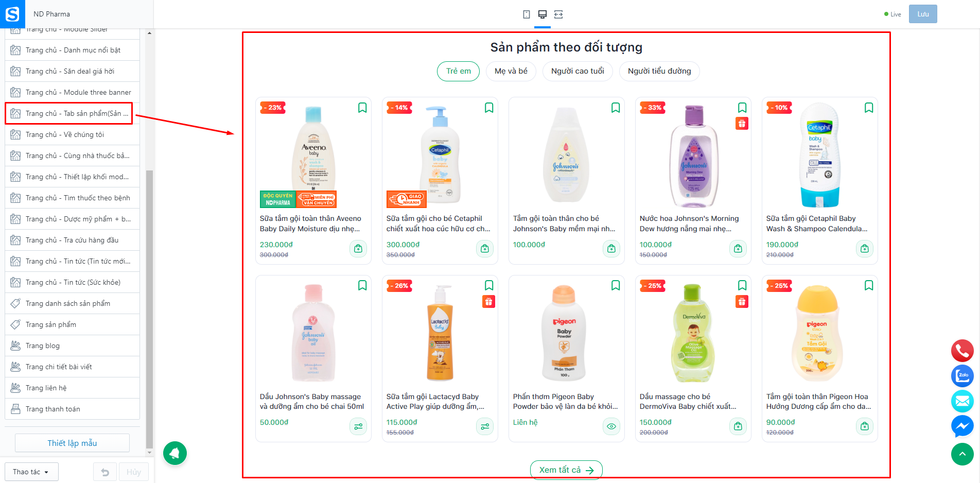Open Messenger chat icon
Image resolution: width=980 pixels, height=483 pixels.
tap(962, 426)
